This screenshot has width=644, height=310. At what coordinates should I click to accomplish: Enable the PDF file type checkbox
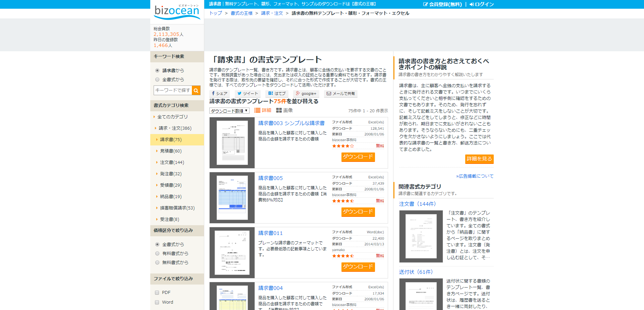(157, 292)
